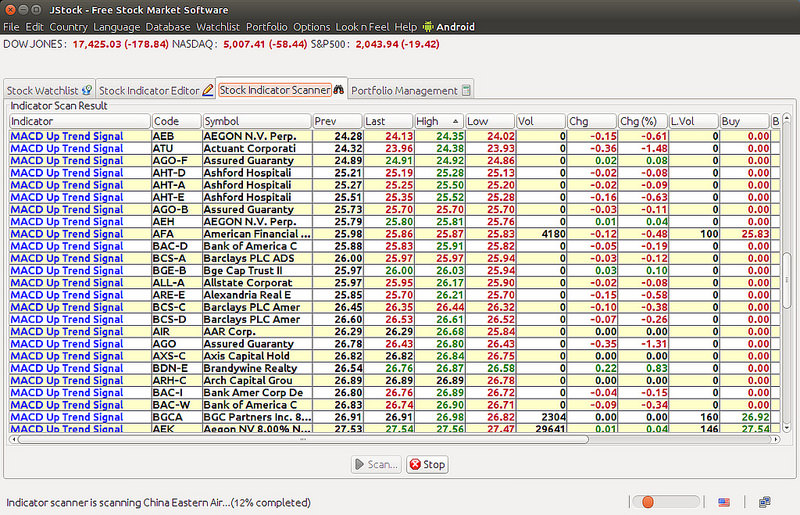800x515 pixels.
Task: Click the binoculars icon on Scanner tab
Action: point(338,90)
